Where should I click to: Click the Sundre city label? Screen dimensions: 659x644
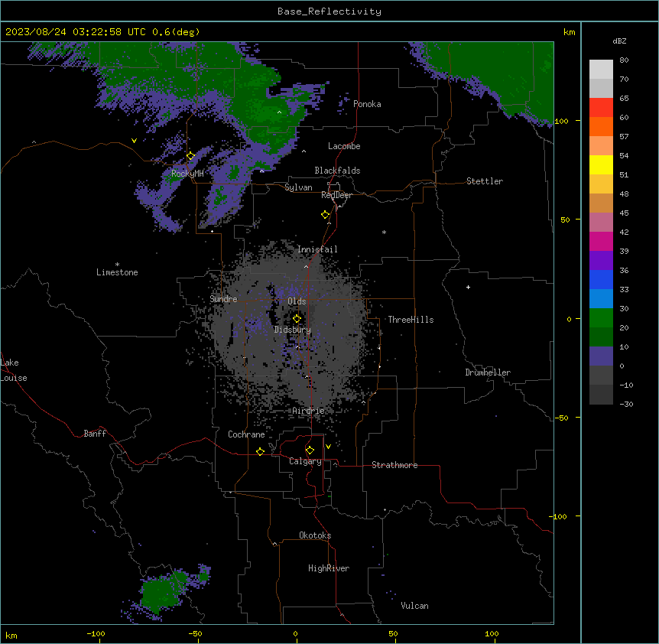click(x=223, y=299)
